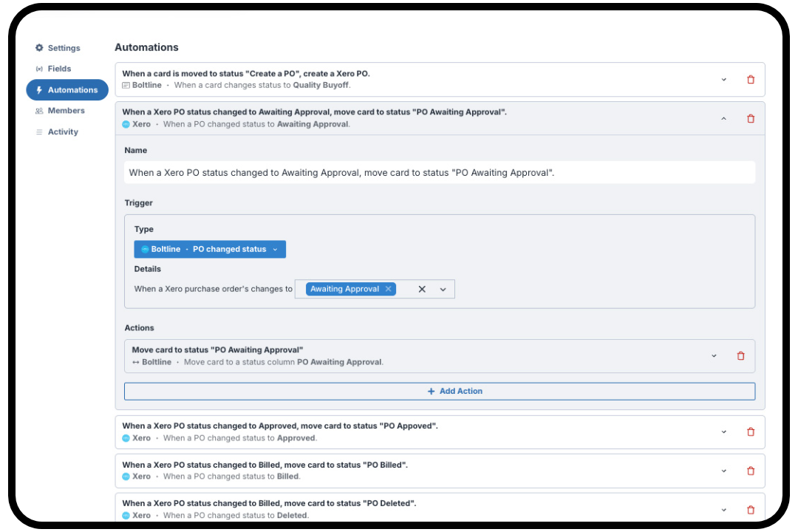
Task: Click the move arrows icon beside Boltline action
Action: pyautogui.click(x=136, y=362)
